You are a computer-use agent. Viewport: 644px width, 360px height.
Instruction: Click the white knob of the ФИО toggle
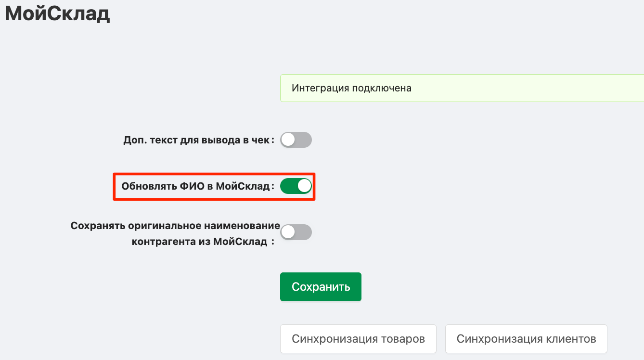[304, 186]
